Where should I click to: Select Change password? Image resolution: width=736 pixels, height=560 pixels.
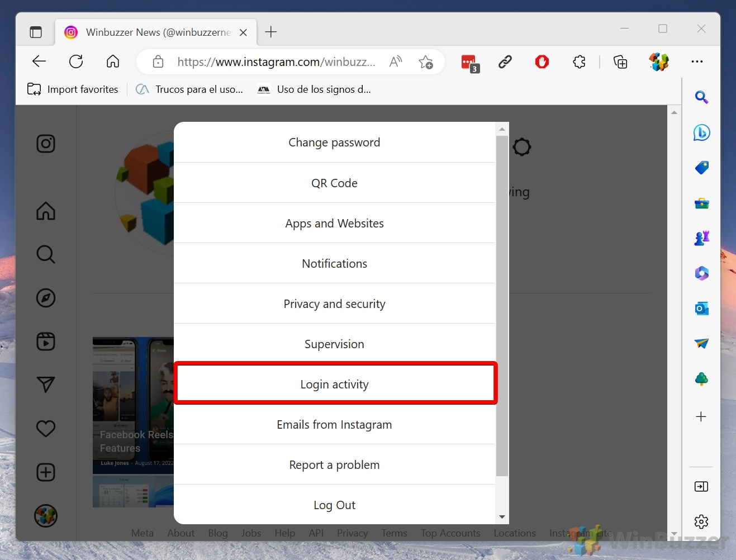tap(334, 143)
